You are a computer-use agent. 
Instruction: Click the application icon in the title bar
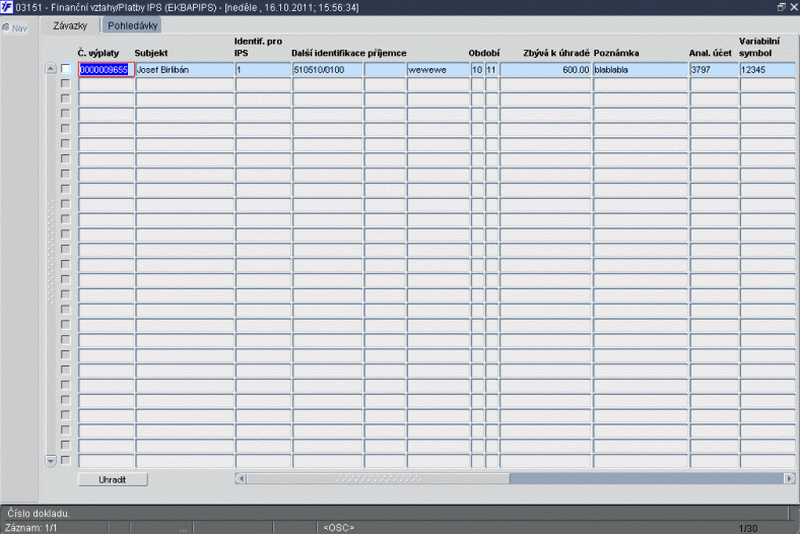click(x=7, y=7)
